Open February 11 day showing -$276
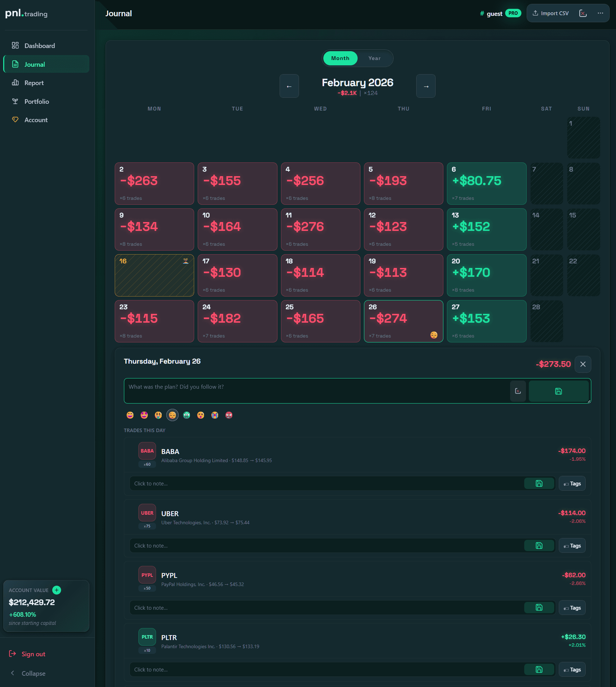The height and width of the screenshot is (687, 616). coord(321,229)
